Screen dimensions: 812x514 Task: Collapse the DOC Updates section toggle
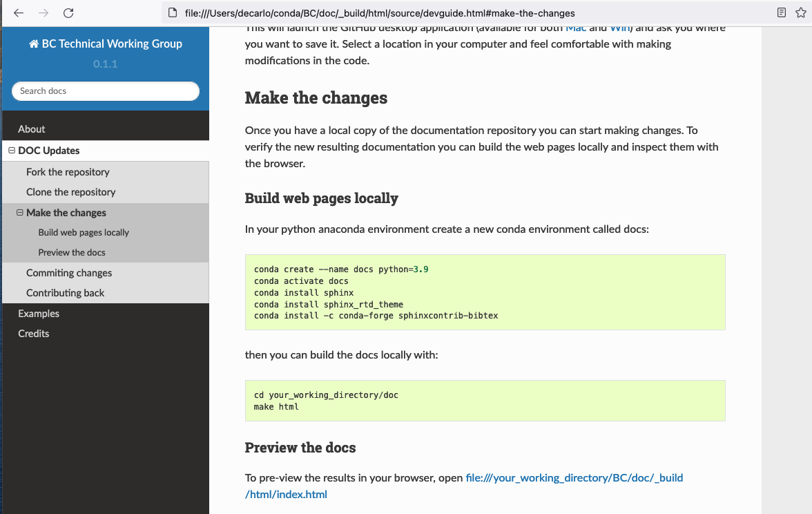pyautogui.click(x=11, y=151)
